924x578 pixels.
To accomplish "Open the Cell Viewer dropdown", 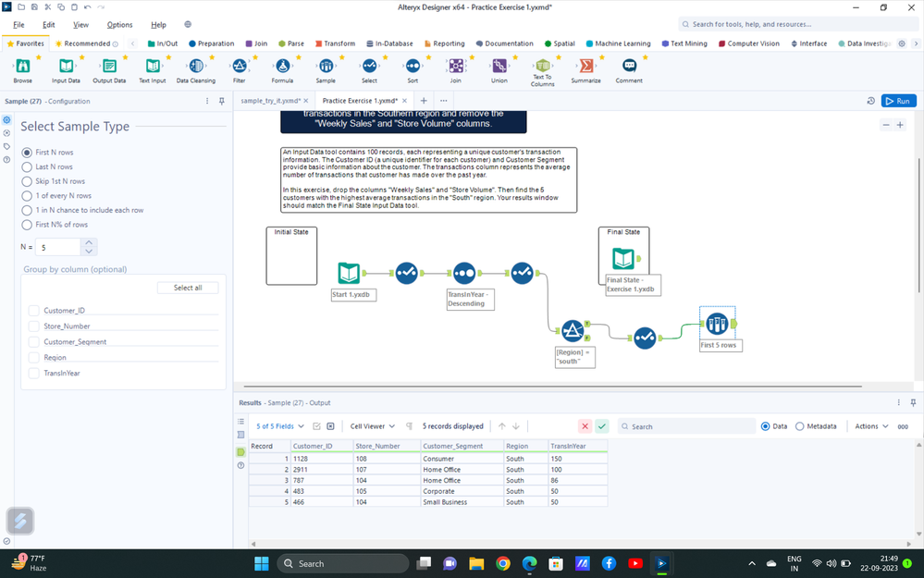I will (373, 426).
